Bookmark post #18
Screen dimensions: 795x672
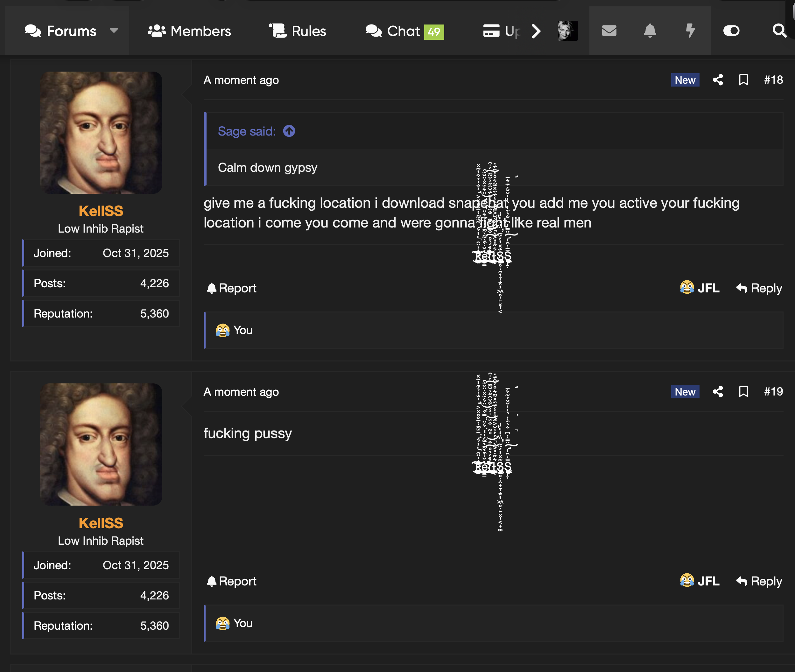[x=743, y=80]
